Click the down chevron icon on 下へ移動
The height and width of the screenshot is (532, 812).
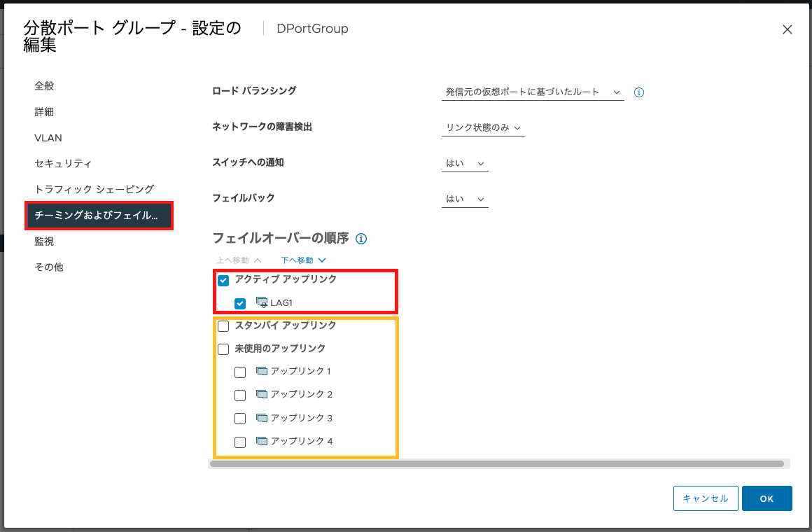[321, 260]
